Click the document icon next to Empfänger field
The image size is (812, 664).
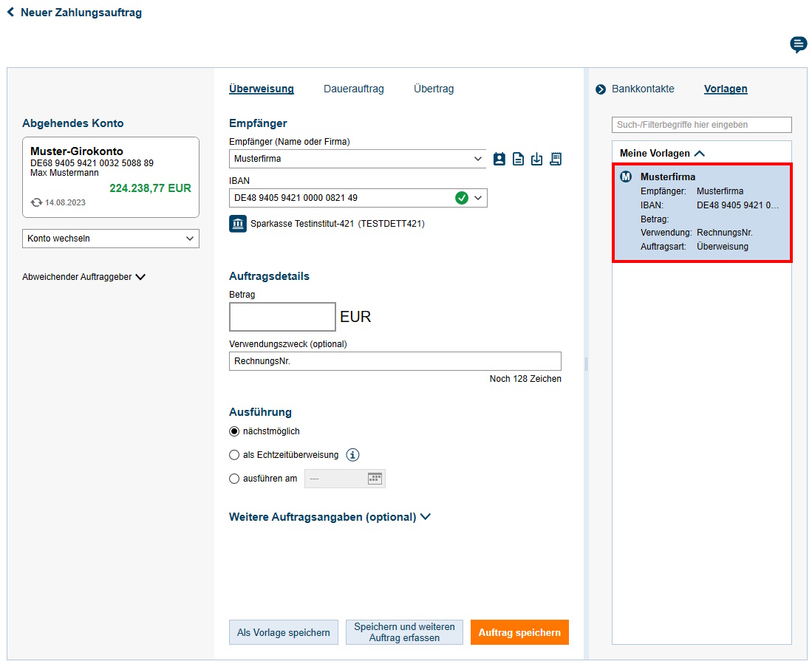click(x=518, y=159)
